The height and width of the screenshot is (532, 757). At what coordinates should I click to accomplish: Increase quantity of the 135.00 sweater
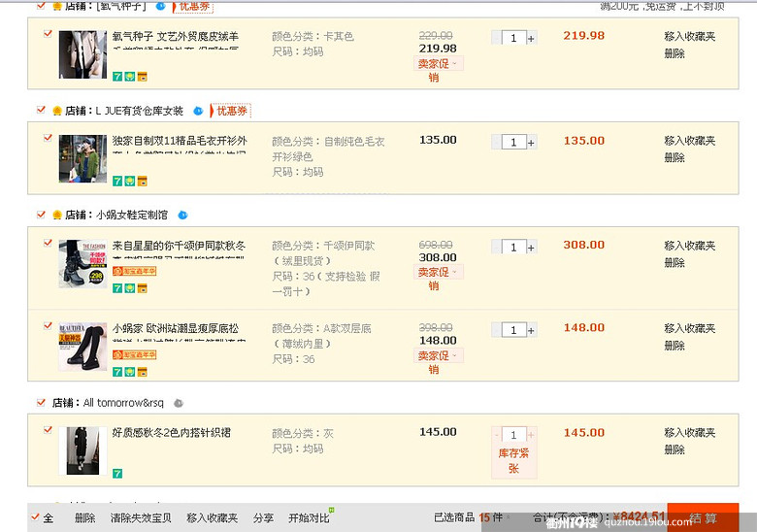click(x=531, y=143)
